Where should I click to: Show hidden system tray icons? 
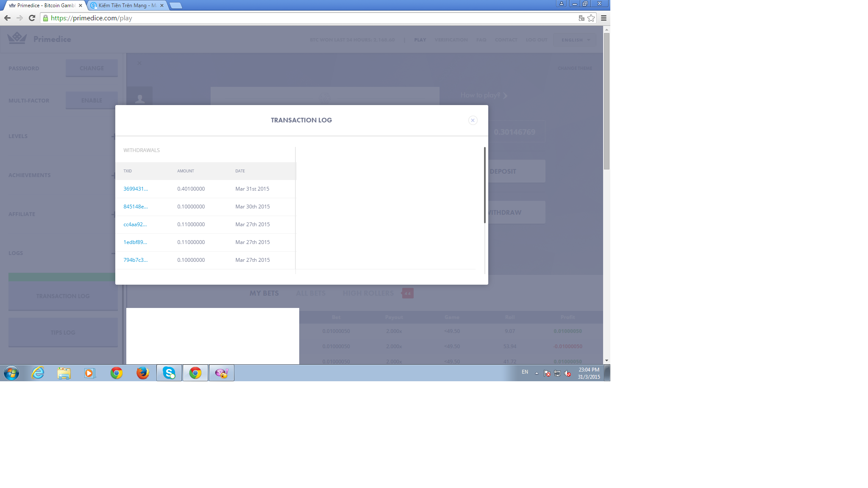pyautogui.click(x=537, y=373)
